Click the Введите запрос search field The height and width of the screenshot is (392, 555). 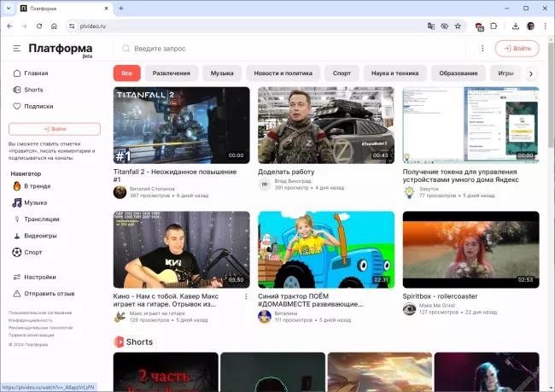(x=290, y=49)
